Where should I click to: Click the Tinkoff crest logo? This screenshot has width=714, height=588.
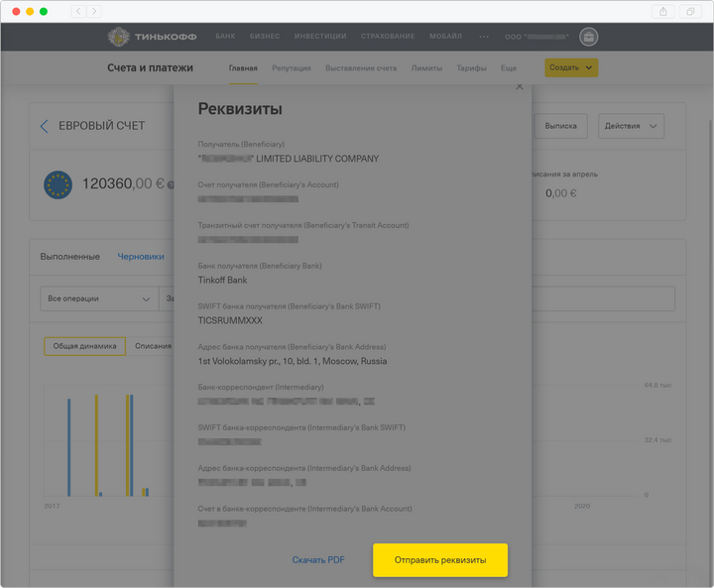[121, 37]
